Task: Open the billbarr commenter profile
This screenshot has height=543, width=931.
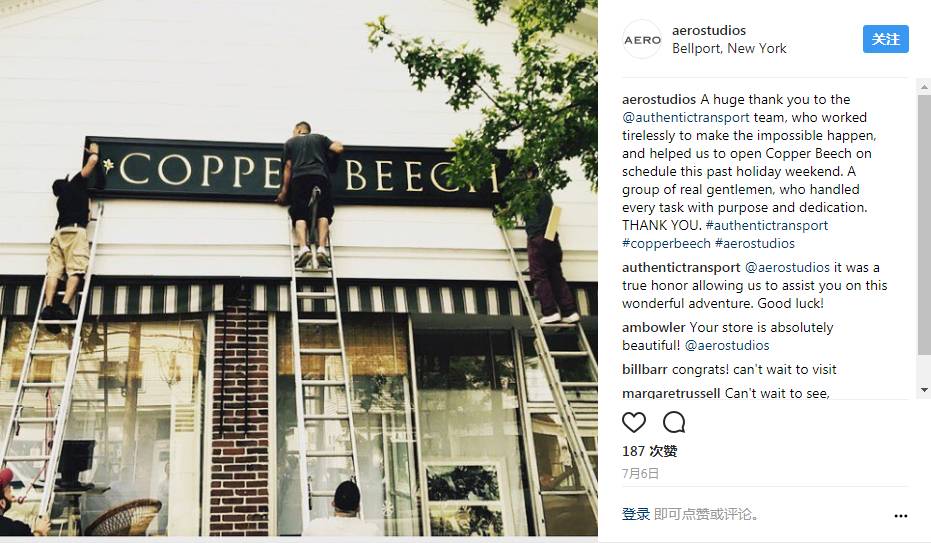Action: pyautogui.click(x=645, y=370)
